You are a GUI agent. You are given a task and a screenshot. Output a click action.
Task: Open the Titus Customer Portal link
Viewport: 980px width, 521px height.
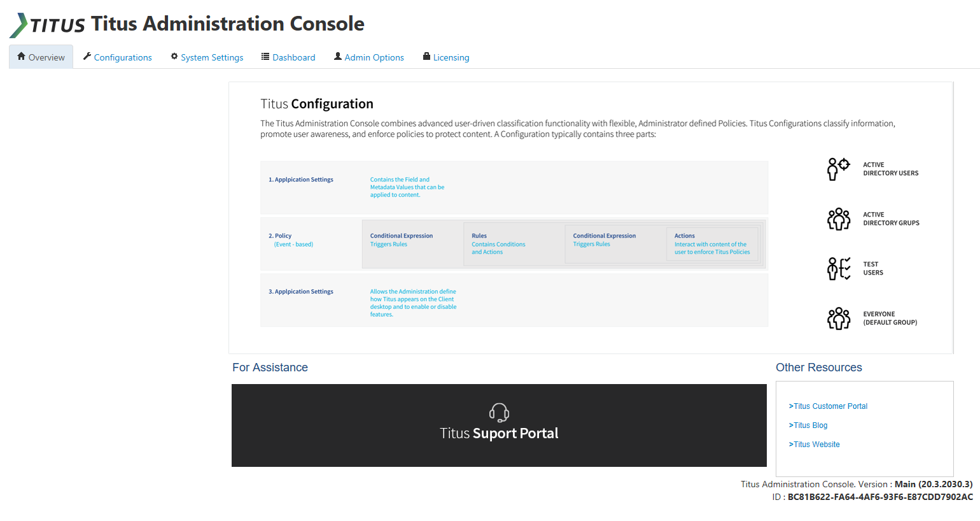point(829,406)
